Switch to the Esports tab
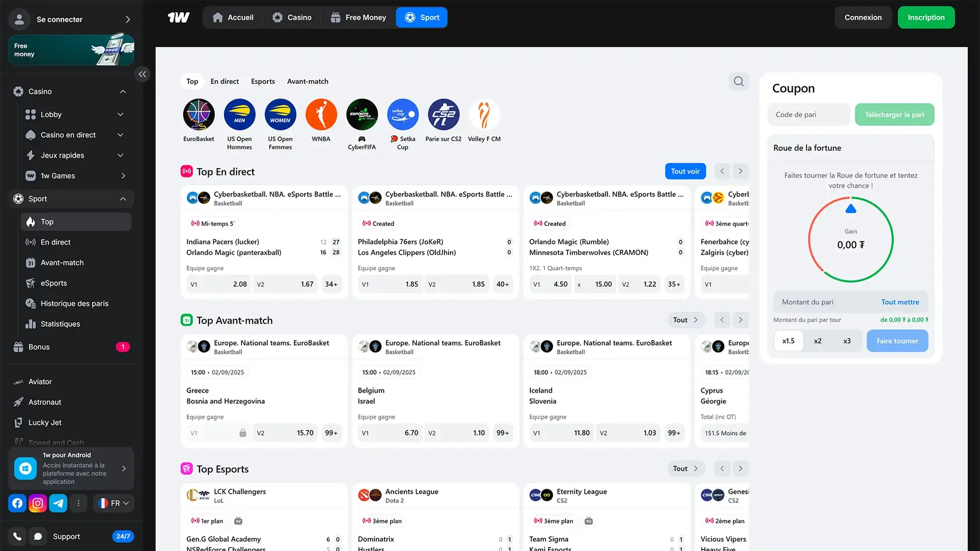Viewport: 980px width, 551px height. pos(263,81)
